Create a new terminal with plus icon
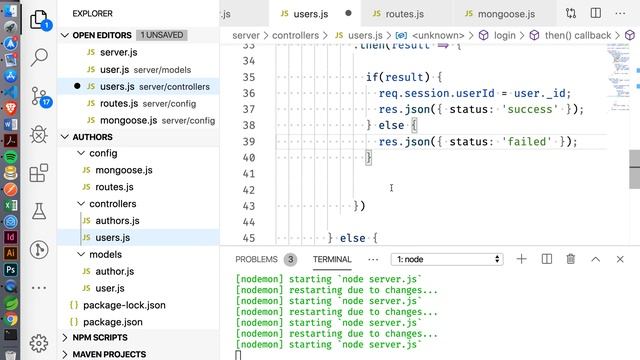 (x=521, y=259)
